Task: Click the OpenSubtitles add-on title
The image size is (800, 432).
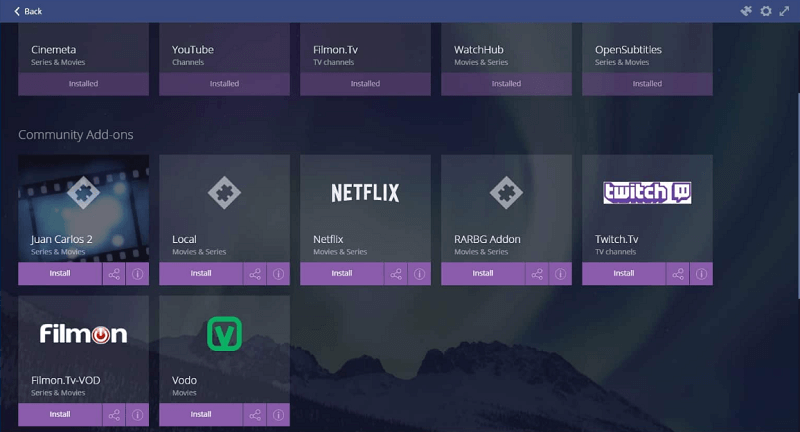Action: point(628,49)
